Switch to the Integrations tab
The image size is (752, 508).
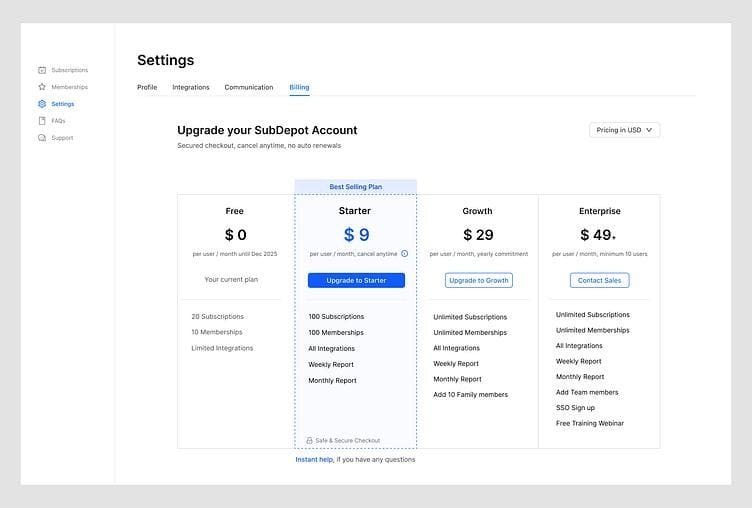[x=191, y=87]
